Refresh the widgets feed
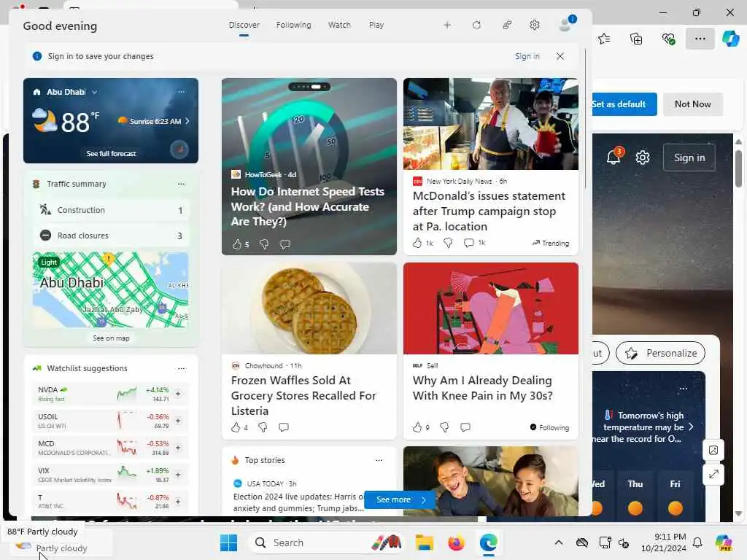The width and height of the screenshot is (747, 560). click(x=476, y=26)
